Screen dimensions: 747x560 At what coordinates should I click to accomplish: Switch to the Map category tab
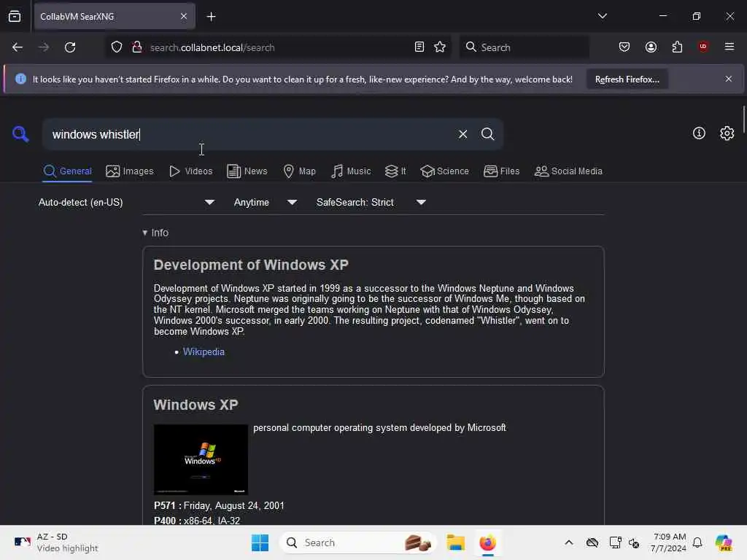pyautogui.click(x=299, y=171)
